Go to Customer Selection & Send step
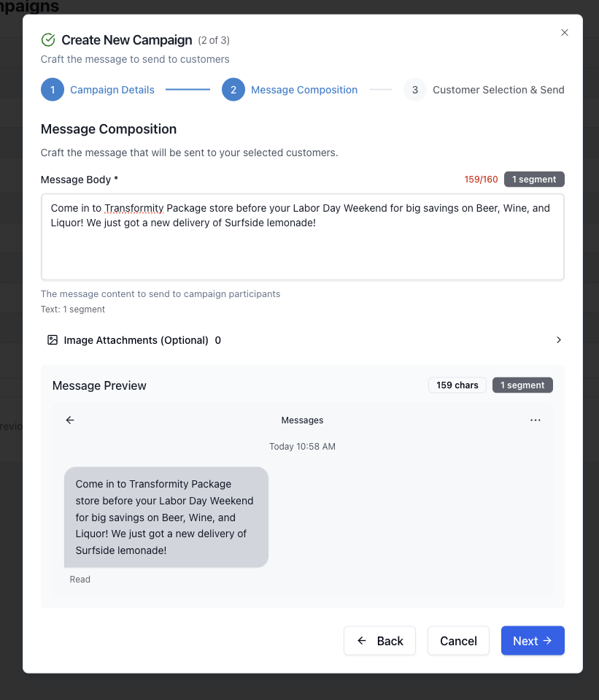The image size is (599, 700). [498, 90]
